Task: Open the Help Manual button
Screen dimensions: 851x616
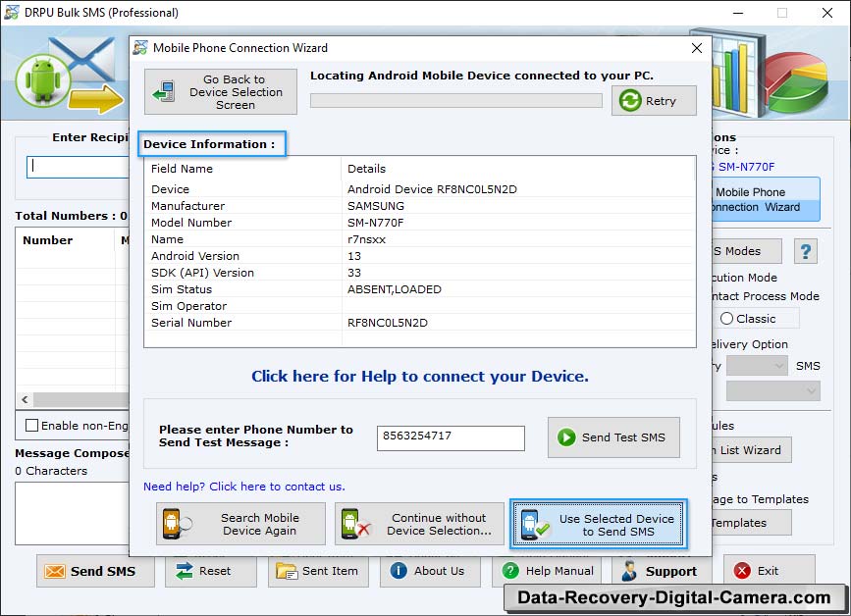Action: (x=549, y=571)
